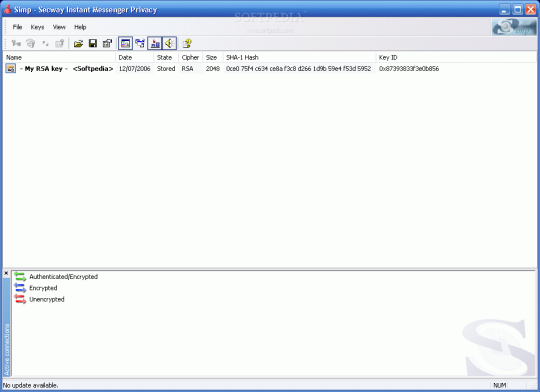Click the date cell 12/07/2006

coord(134,69)
